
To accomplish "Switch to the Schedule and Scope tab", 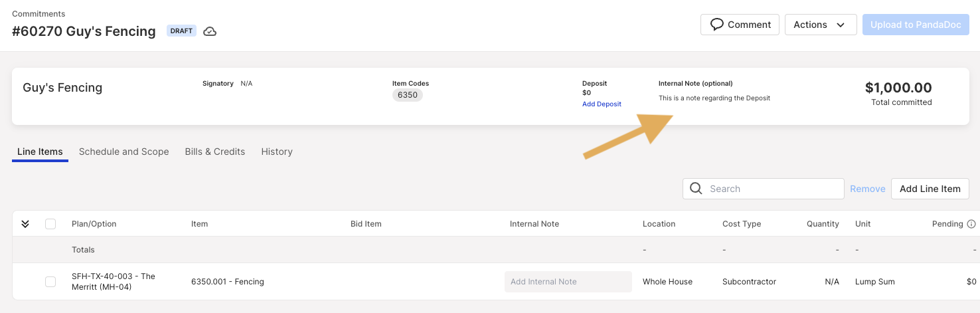I will pyautogui.click(x=123, y=152).
